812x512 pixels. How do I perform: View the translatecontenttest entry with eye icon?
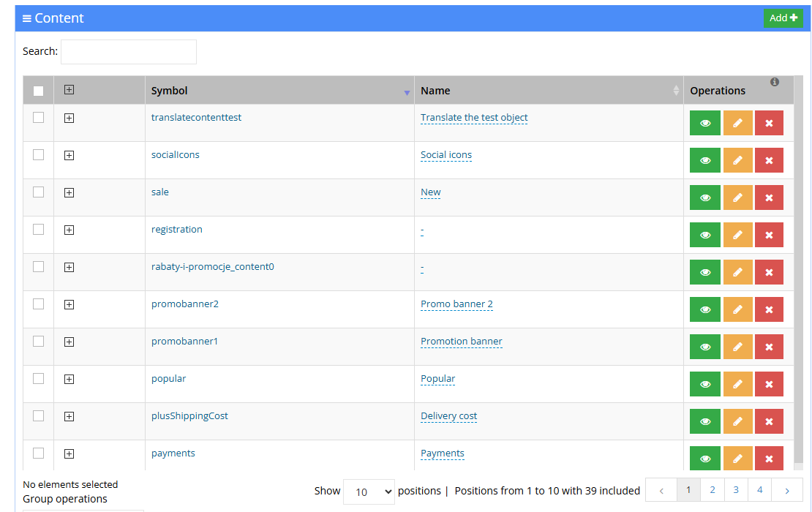pos(704,123)
